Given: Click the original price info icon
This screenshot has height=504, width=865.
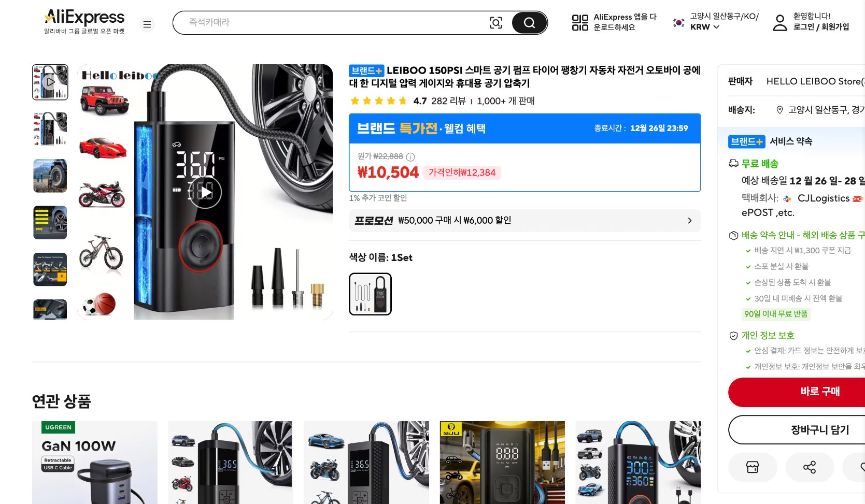Looking at the screenshot, I should pyautogui.click(x=410, y=157).
